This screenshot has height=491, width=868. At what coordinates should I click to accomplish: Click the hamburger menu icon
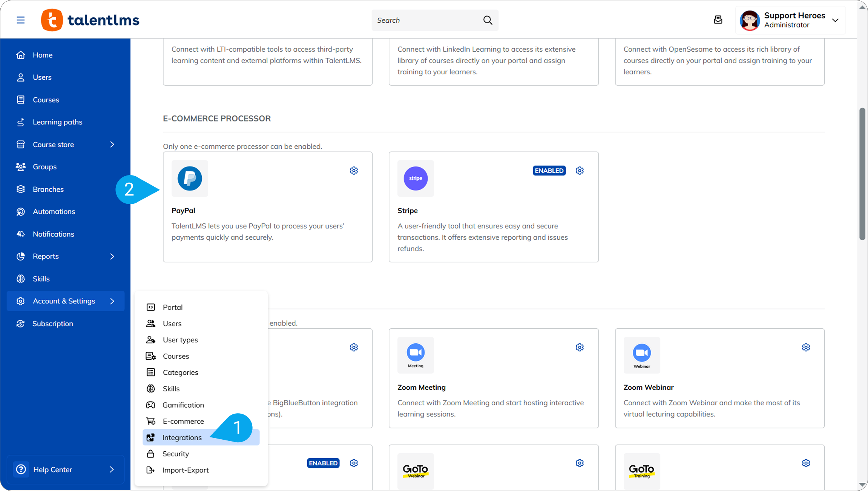click(21, 20)
